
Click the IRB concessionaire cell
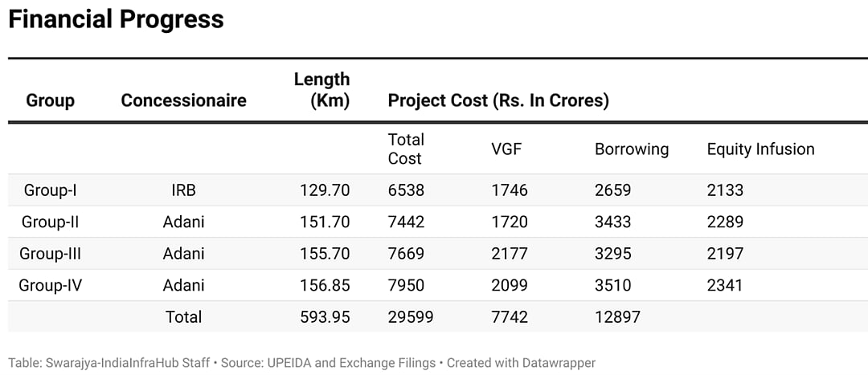tap(183, 190)
